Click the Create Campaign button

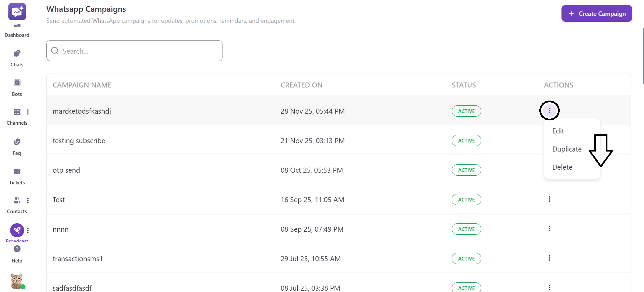[x=597, y=14]
